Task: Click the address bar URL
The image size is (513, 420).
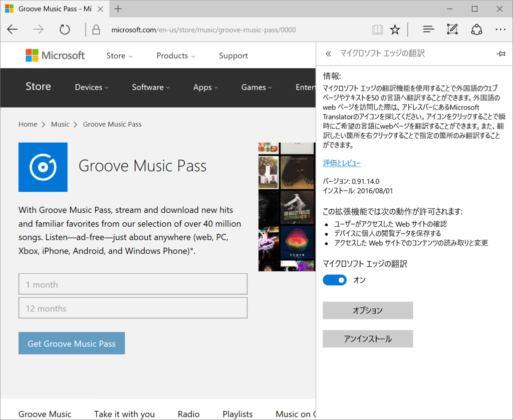Action: tap(203, 30)
